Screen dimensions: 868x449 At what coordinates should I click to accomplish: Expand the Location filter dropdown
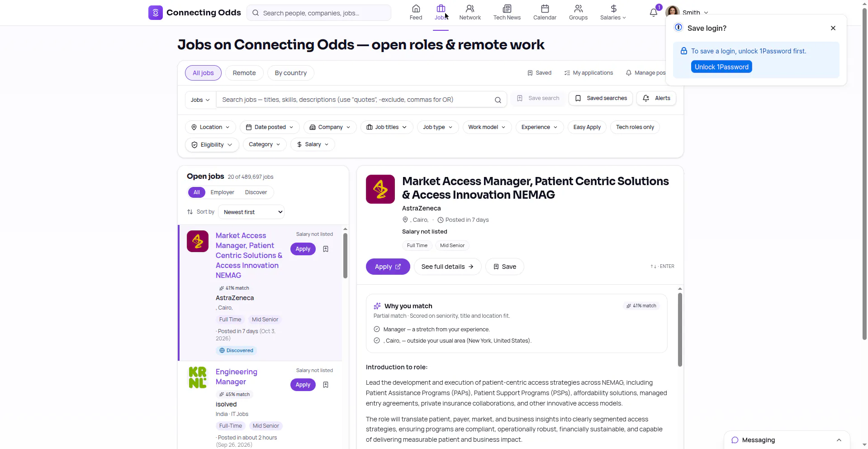210,127
